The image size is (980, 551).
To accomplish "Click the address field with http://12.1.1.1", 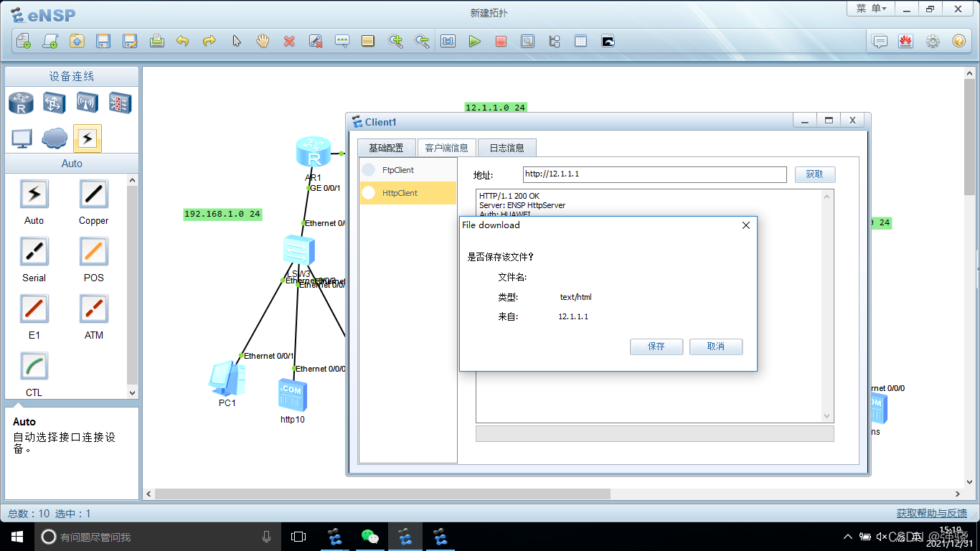I will (655, 174).
